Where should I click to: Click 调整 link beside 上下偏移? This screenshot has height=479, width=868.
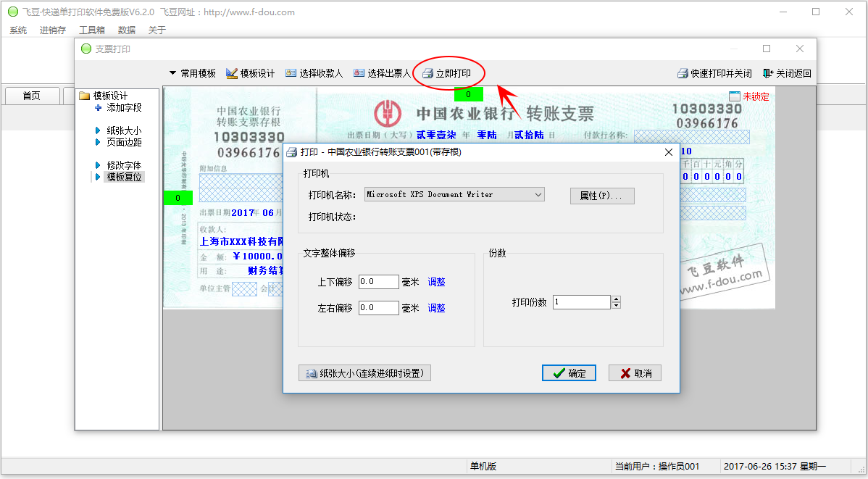tap(436, 282)
